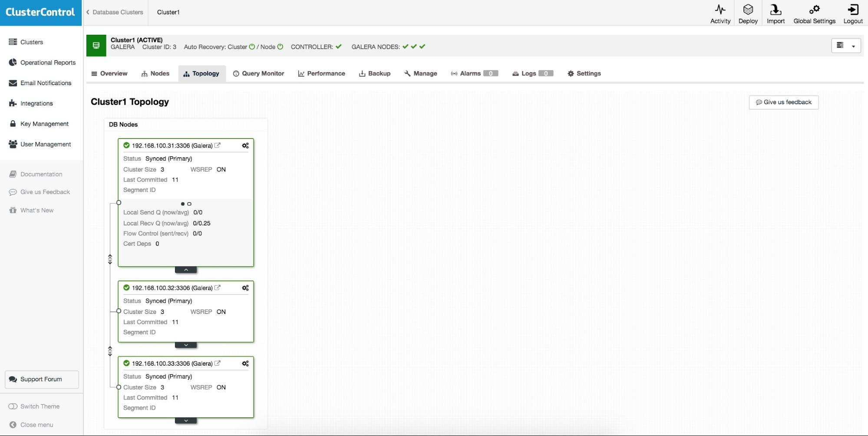Open the Query Monitor tab
Viewport: 868px width, 436px height.
pyautogui.click(x=259, y=73)
